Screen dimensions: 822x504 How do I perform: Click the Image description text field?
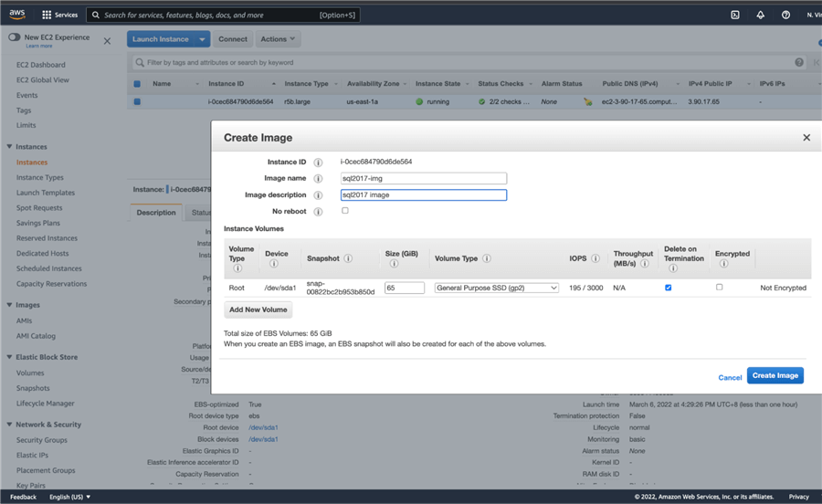[423, 195]
